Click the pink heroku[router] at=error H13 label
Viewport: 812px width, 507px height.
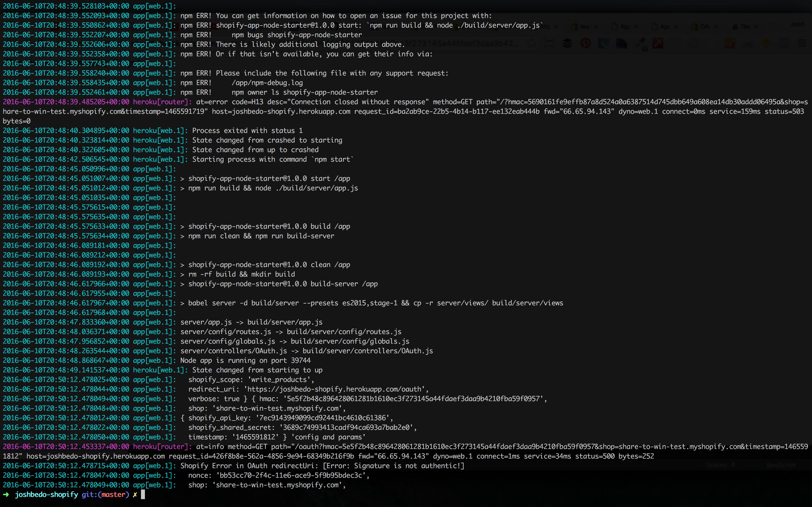pos(162,102)
